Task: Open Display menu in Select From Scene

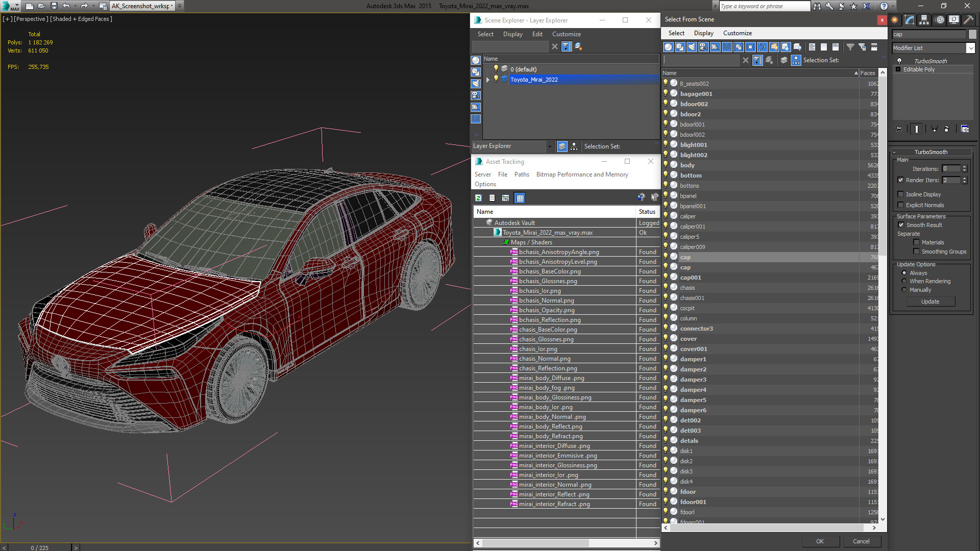Action: [703, 33]
